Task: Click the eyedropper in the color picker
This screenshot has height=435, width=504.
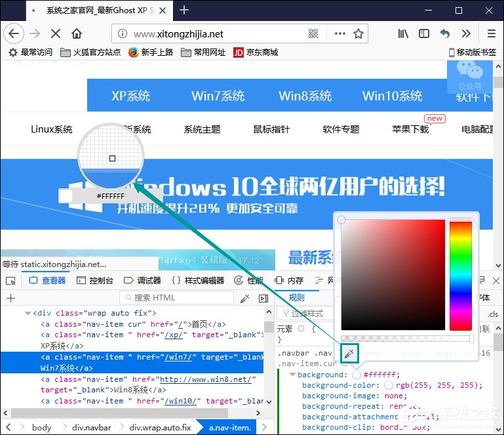Action: click(349, 354)
